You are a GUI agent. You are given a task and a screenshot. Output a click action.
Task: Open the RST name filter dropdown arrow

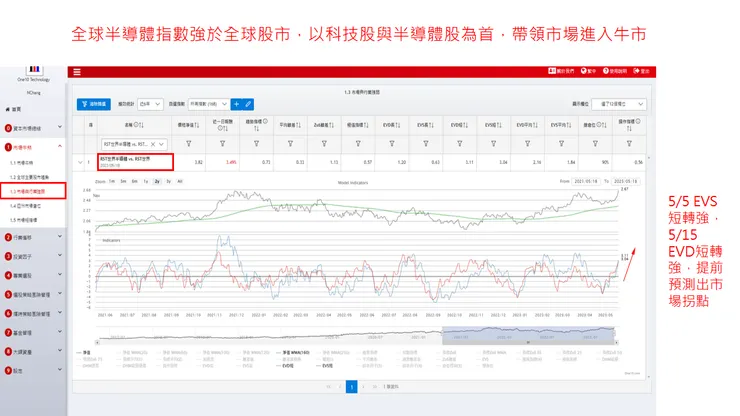[x=161, y=144]
